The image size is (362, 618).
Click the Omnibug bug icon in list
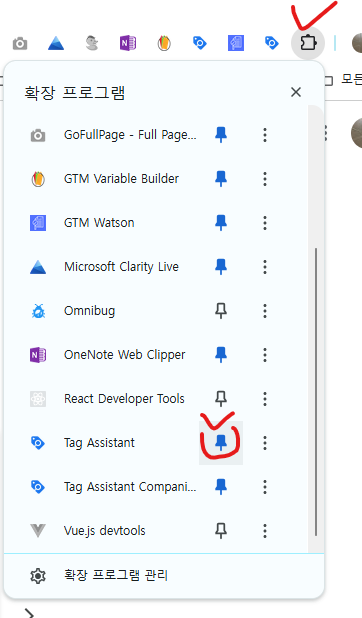point(38,311)
